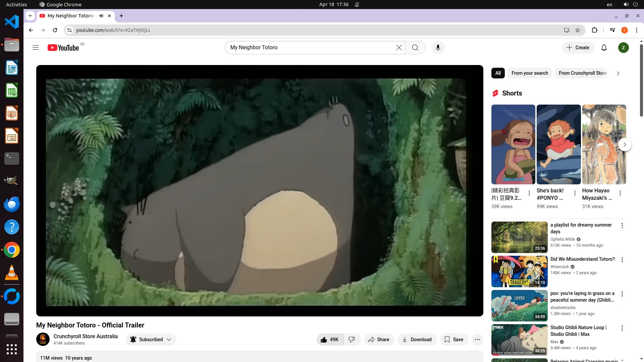The height and width of the screenshot is (362, 644).
Task: Show next Shorts with arrow button
Action: 625,144
